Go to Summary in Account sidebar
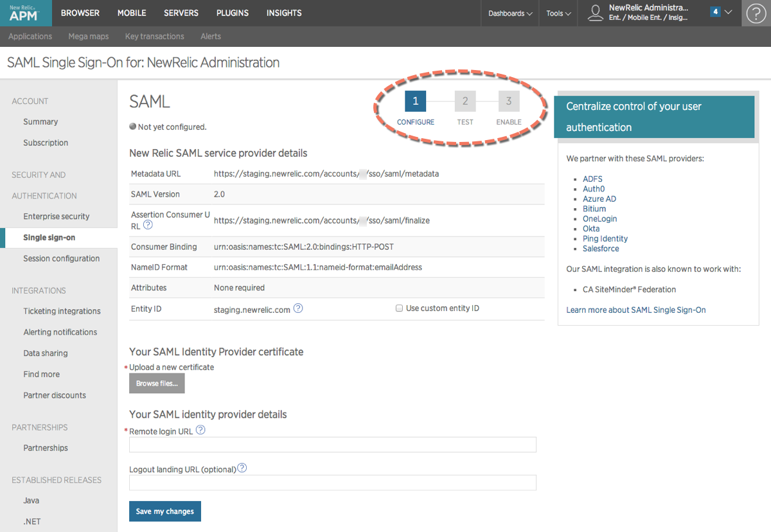 (40, 122)
